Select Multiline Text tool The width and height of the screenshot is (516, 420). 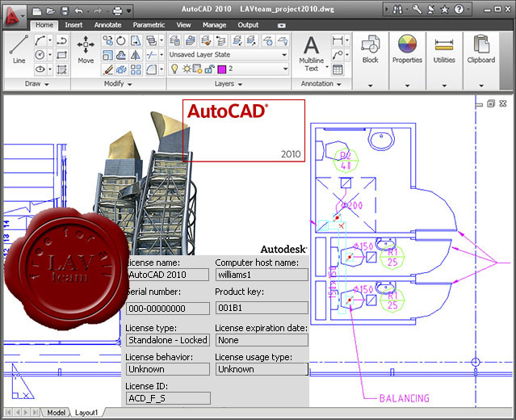click(312, 53)
